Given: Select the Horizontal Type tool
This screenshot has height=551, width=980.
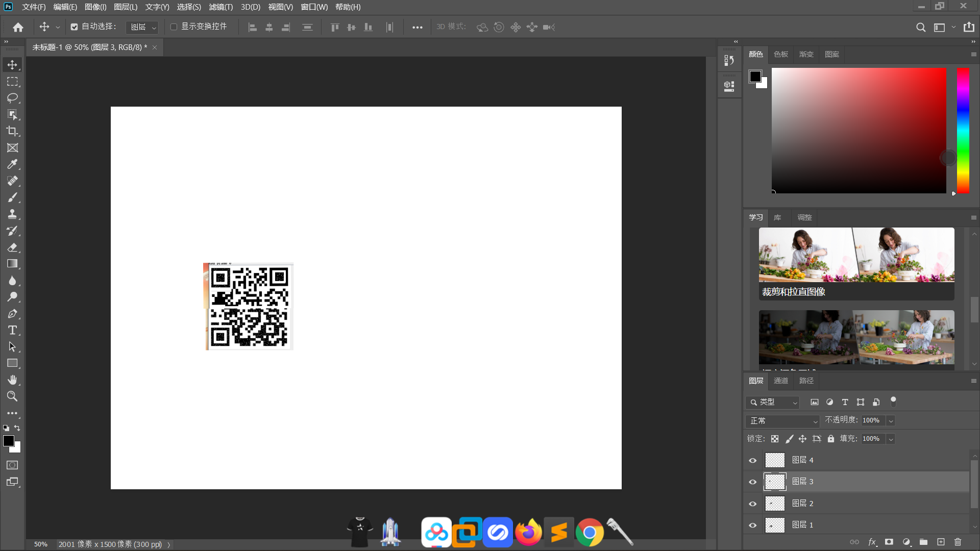Looking at the screenshot, I should point(12,330).
